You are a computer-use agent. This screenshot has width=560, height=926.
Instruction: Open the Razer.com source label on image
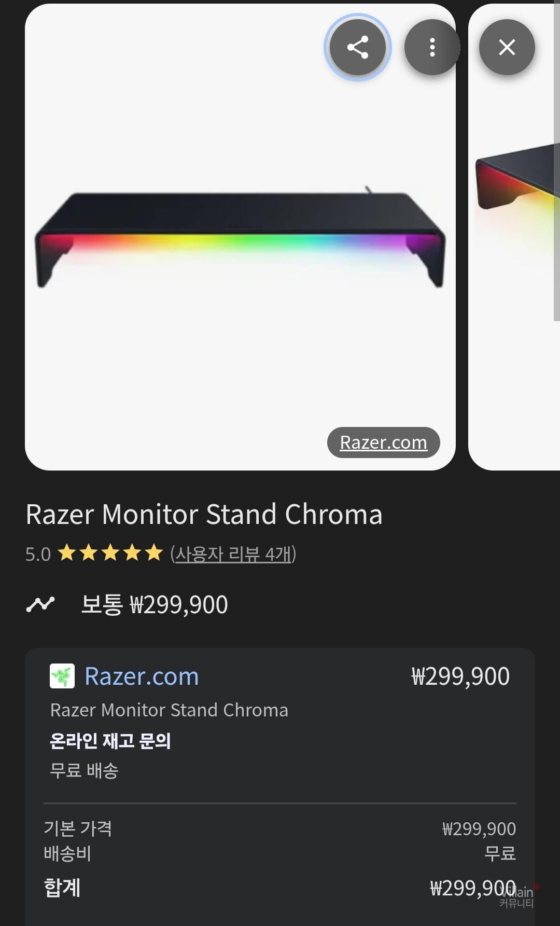click(x=384, y=443)
